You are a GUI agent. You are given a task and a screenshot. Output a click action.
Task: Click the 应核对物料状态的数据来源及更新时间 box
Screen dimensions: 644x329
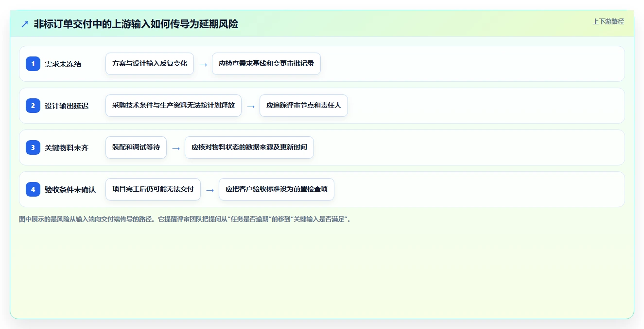(x=249, y=147)
